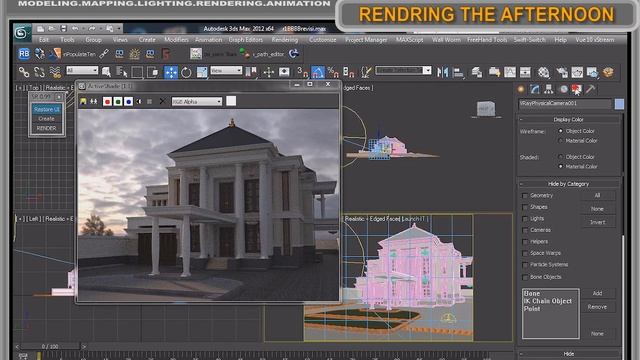This screenshot has height=360, width=640.
Task: Open the named selection sets dropdown
Action: (x=403, y=70)
